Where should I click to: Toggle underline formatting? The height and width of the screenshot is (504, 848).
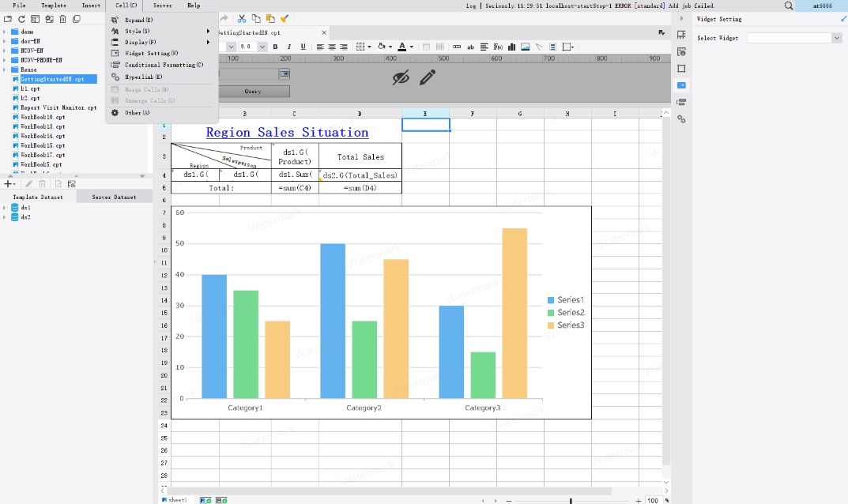(303, 47)
